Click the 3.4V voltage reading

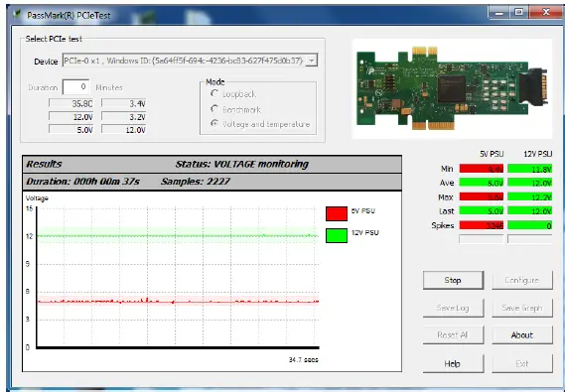coord(123,103)
